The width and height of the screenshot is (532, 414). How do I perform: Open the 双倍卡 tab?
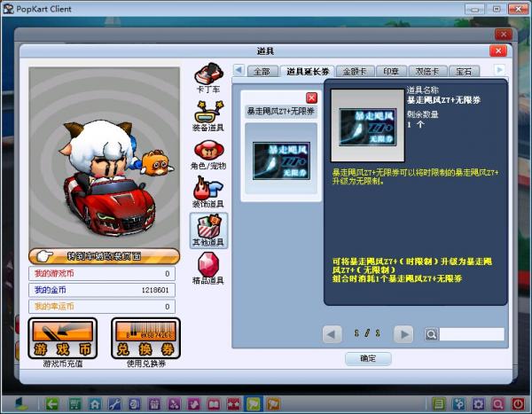point(427,71)
